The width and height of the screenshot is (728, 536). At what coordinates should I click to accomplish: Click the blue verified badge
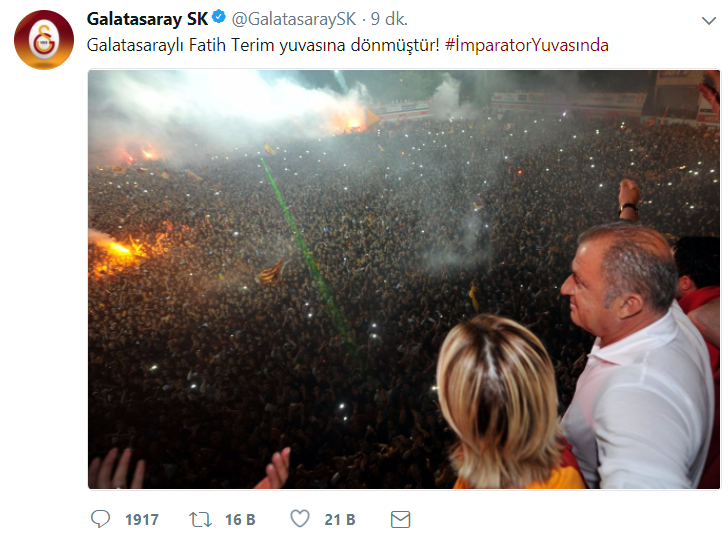pos(219,18)
